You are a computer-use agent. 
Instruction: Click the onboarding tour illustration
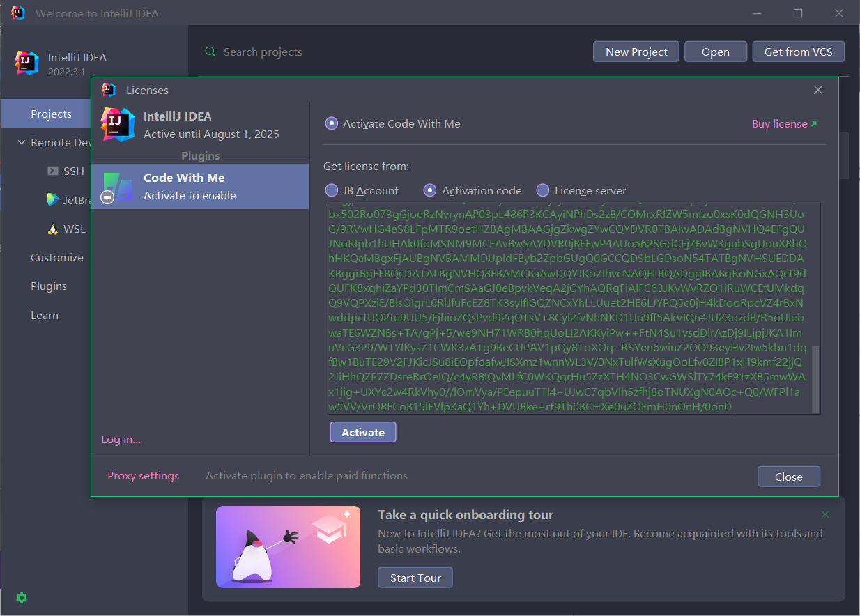click(288, 547)
